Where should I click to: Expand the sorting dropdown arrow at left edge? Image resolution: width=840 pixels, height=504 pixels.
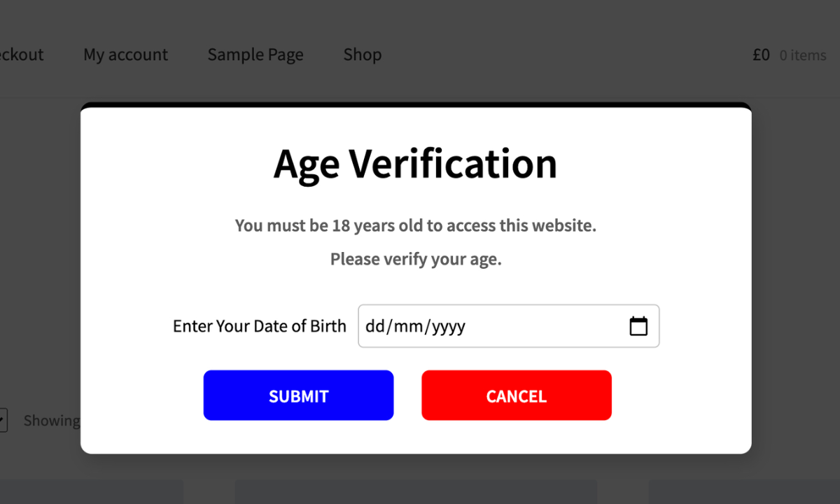(x=3, y=420)
